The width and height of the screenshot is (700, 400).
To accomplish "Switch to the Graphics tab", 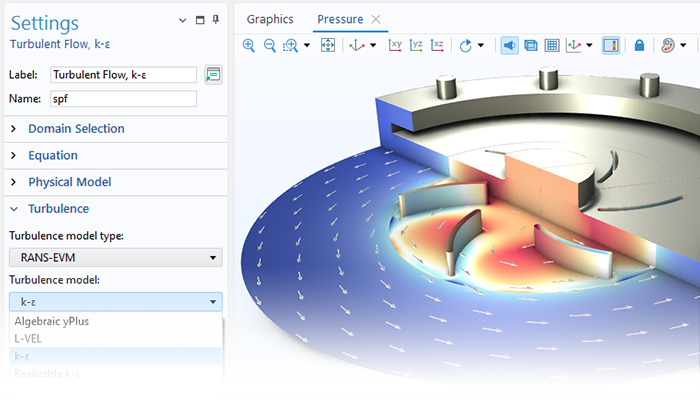I will 270,19.
